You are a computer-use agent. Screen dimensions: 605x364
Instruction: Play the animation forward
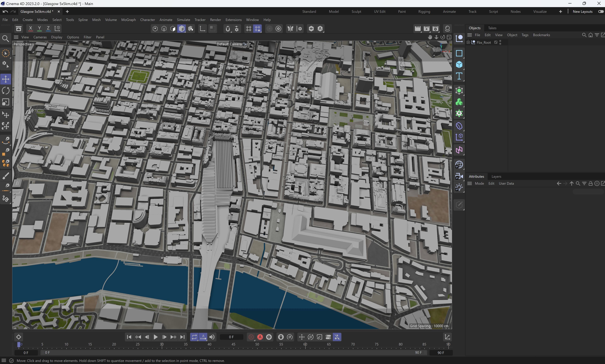point(155,337)
